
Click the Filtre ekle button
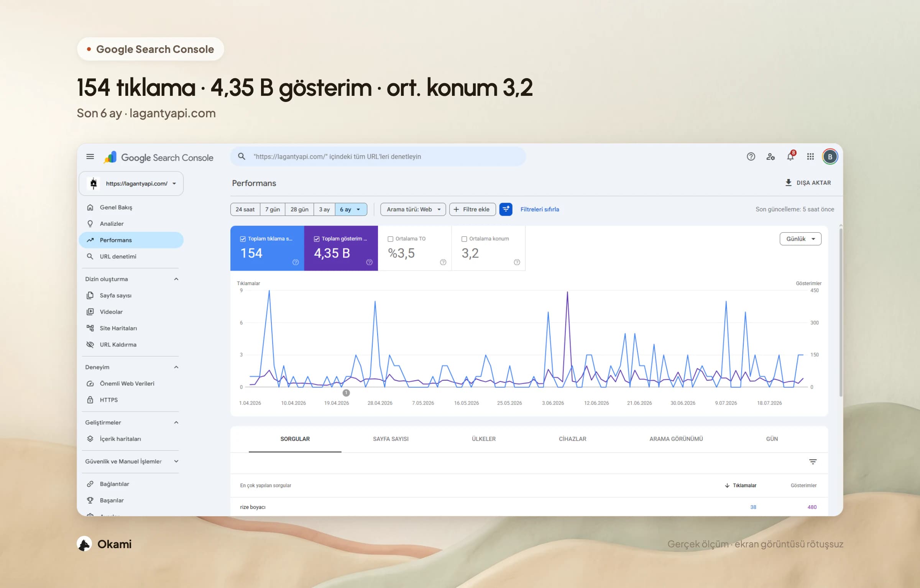click(x=472, y=209)
